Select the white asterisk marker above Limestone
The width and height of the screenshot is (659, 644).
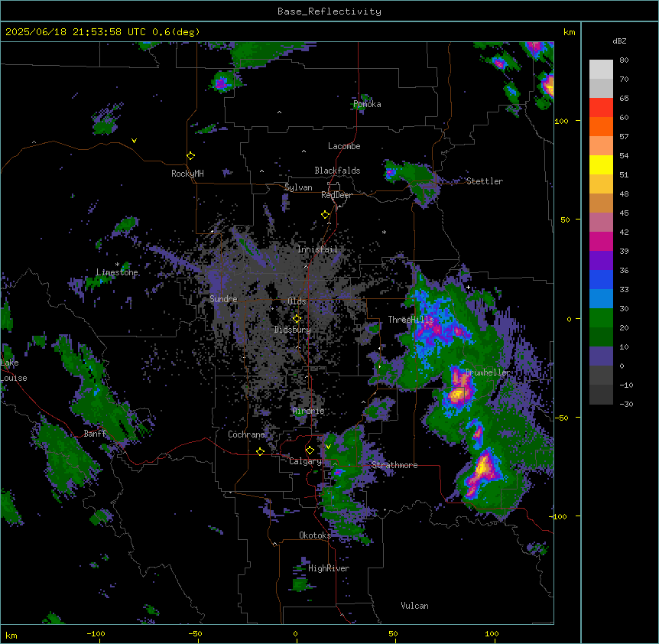click(117, 265)
